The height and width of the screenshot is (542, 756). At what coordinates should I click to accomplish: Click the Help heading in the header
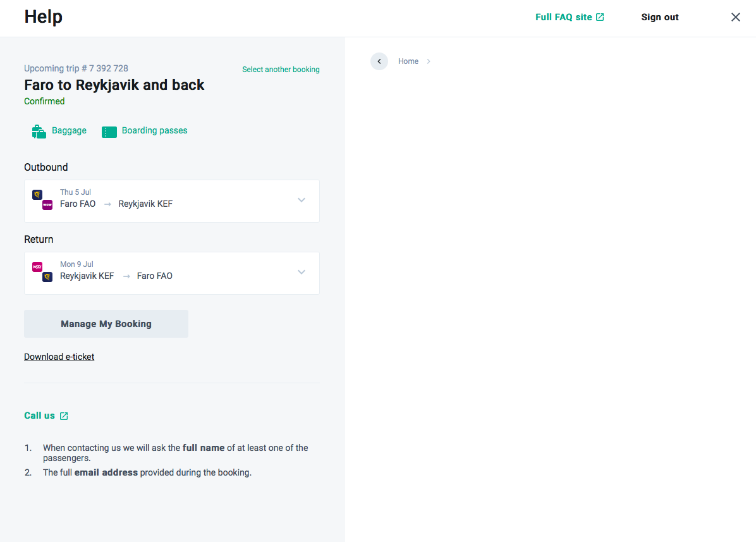(43, 17)
